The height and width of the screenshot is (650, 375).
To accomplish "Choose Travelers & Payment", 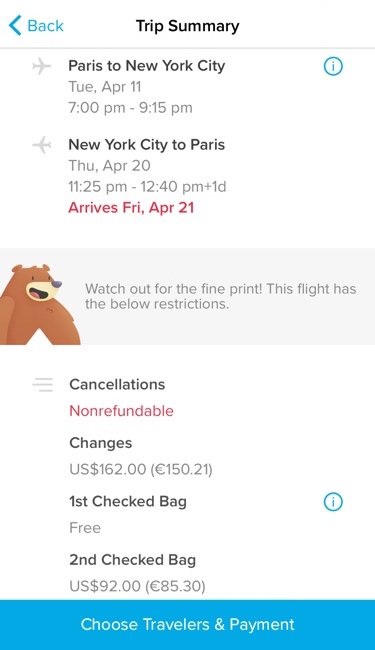I will (187, 625).
